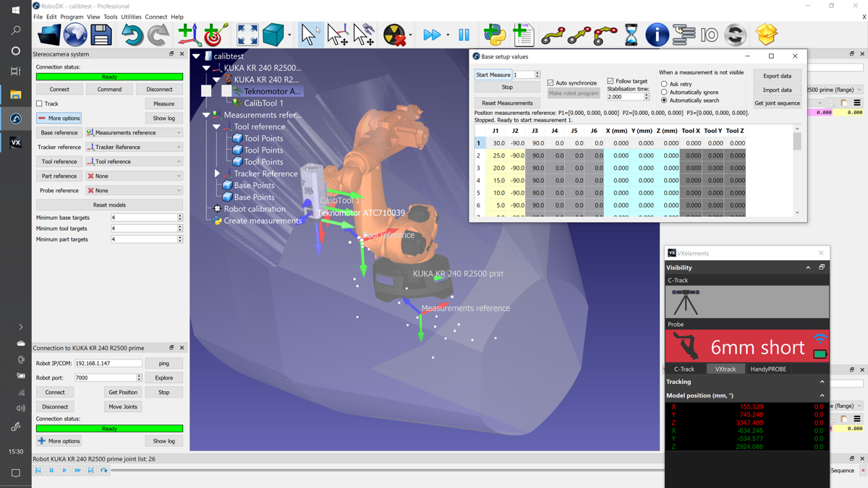Open the Part reference dropdown
The image size is (868, 488).
134,176
